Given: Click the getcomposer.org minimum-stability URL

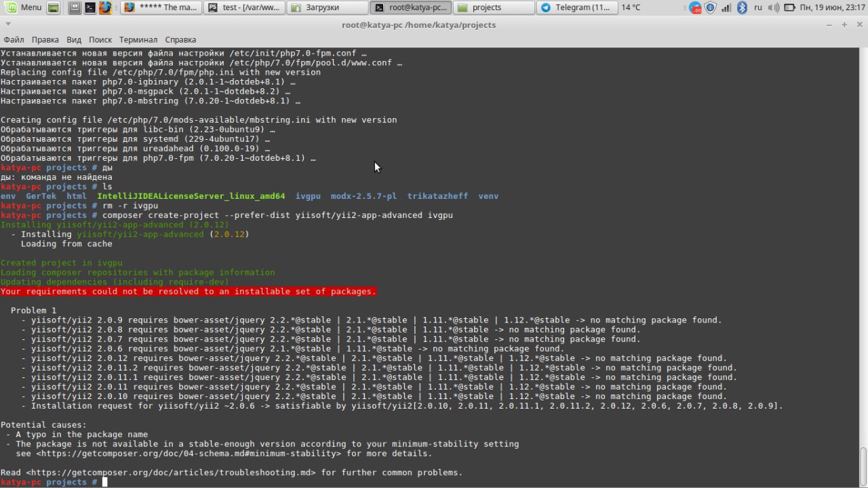Looking at the screenshot, I should [x=189, y=453].
